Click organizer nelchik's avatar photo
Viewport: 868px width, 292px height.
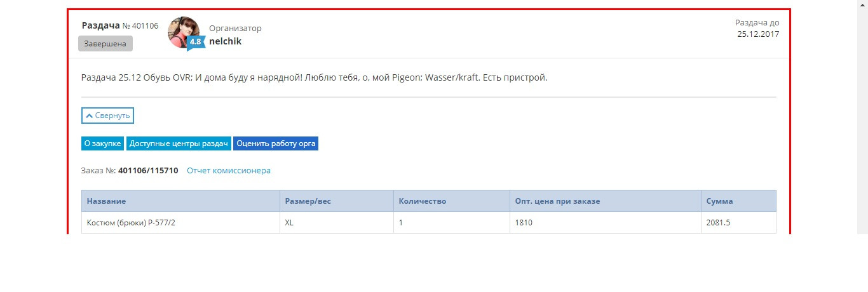(x=184, y=32)
